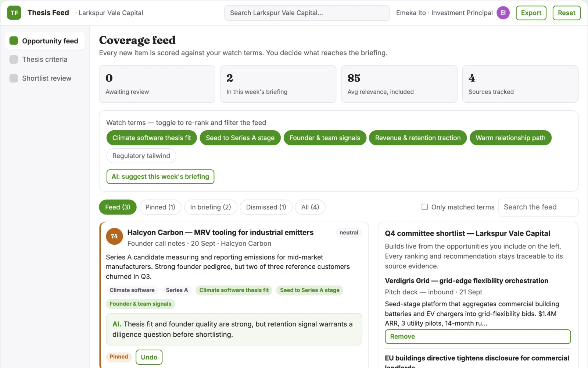This screenshot has width=588, height=368.
Task: Select the Feed (3) tab
Action: tap(118, 207)
